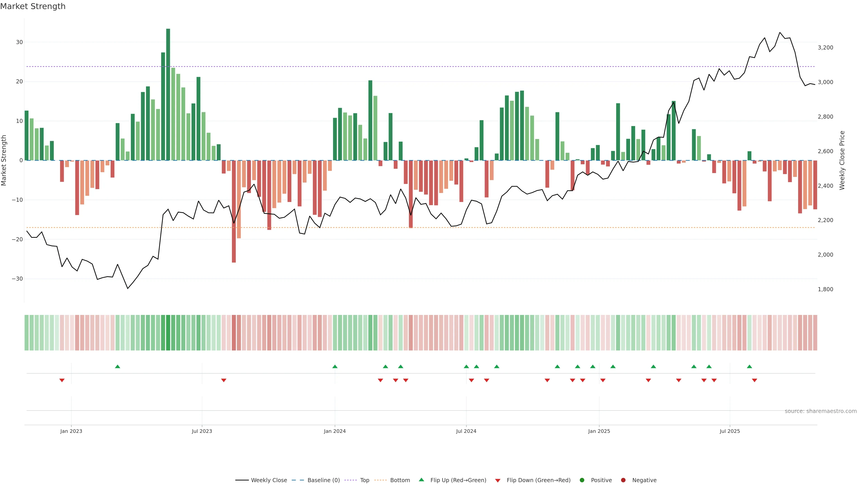Click the Negative red circle legend icon
The height and width of the screenshot is (488, 868).
click(623, 480)
